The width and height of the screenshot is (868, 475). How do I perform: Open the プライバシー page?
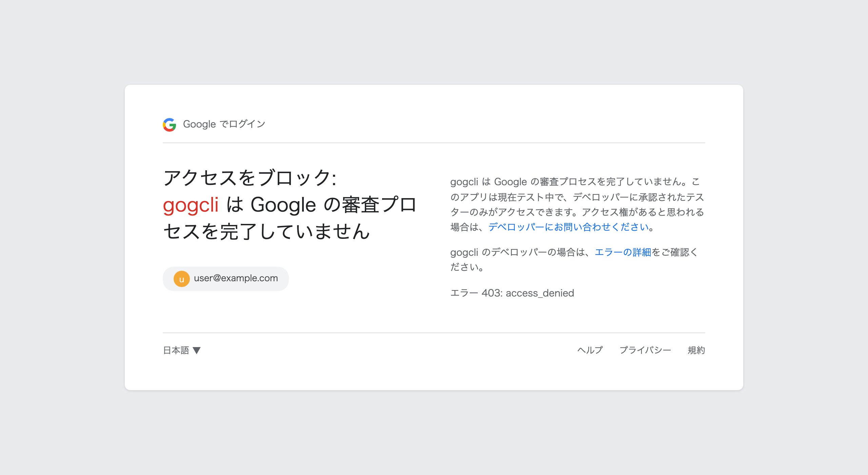coord(646,350)
